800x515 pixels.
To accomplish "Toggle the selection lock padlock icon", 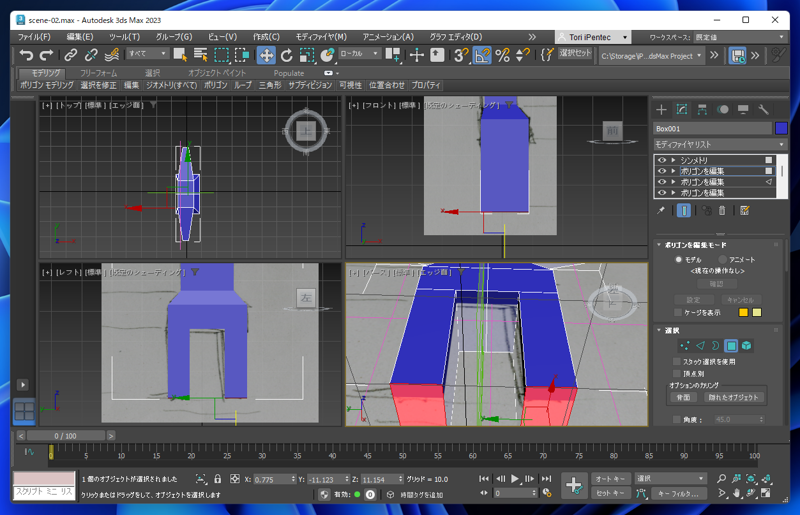I will [x=218, y=479].
